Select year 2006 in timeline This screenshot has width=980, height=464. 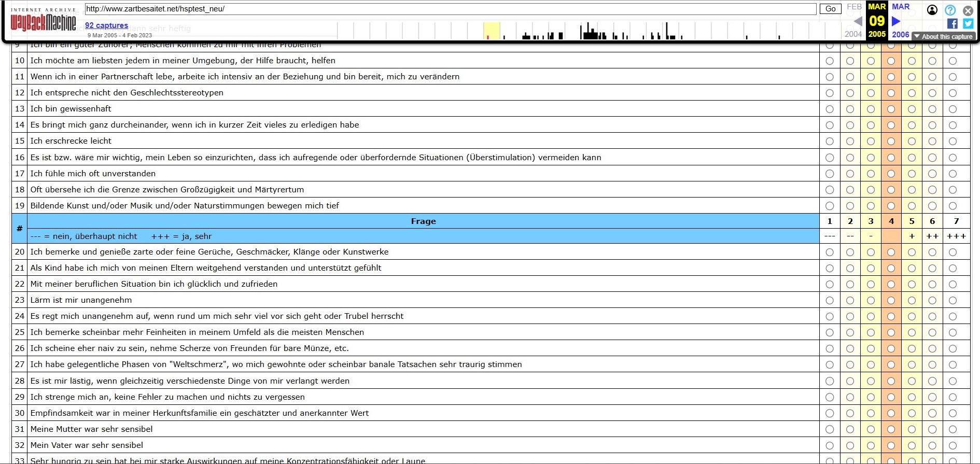coord(901,34)
